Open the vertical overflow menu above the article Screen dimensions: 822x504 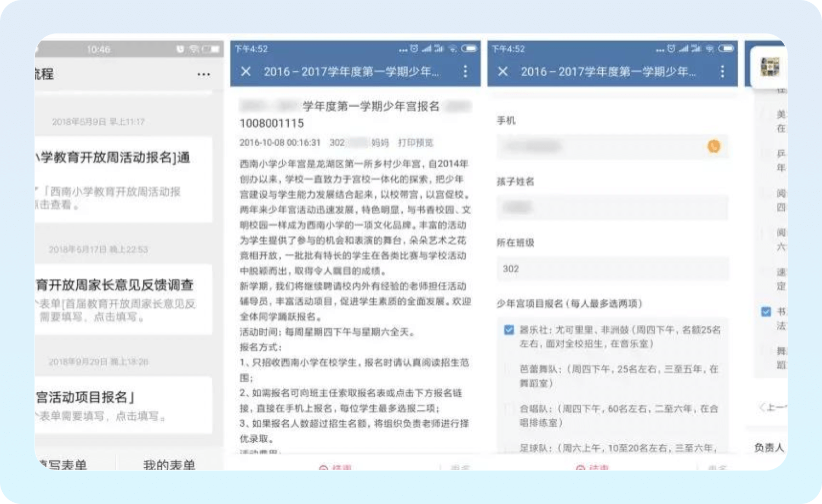coord(465,72)
